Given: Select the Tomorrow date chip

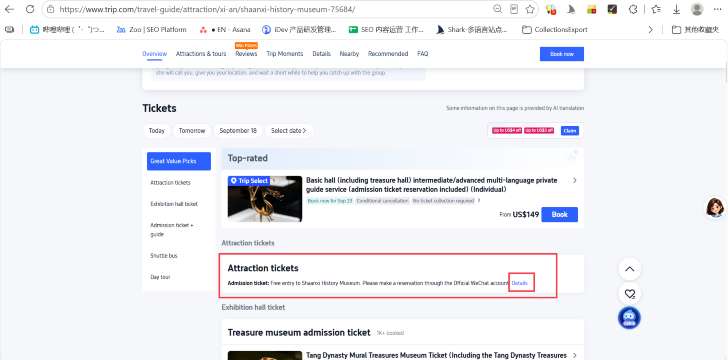Looking at the screenshot, I should pyautogui.click(x=192, y=131).
